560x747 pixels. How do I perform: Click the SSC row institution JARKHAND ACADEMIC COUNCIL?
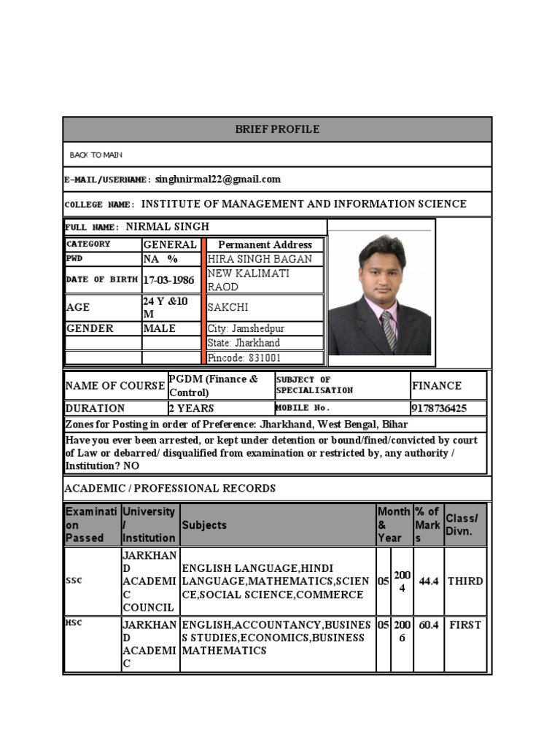pos(150,581)
